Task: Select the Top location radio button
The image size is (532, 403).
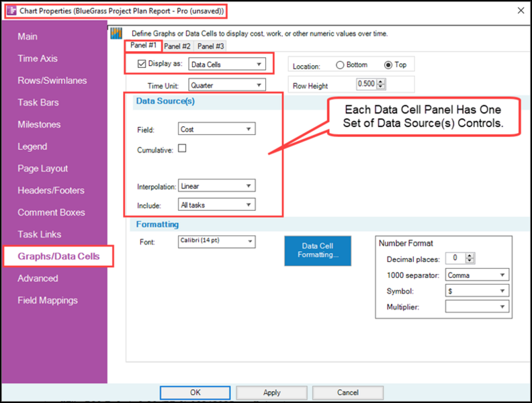Action: click(388, 64)
